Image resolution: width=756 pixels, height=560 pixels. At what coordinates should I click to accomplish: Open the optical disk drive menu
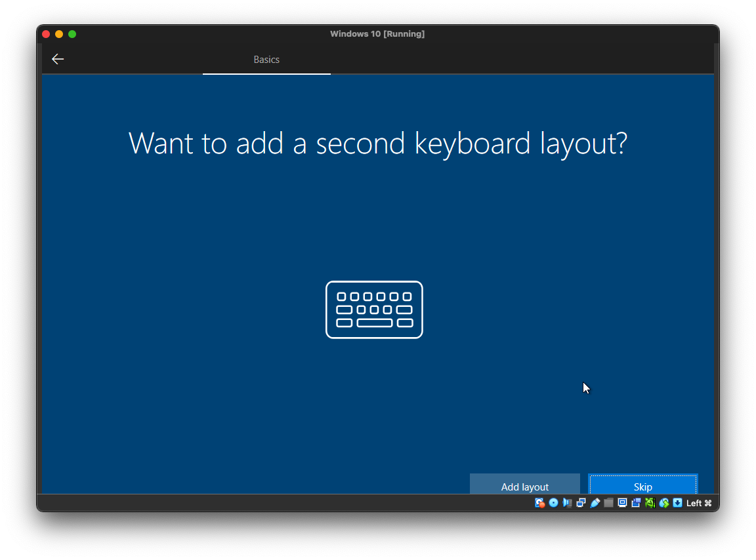pos(553,503)
